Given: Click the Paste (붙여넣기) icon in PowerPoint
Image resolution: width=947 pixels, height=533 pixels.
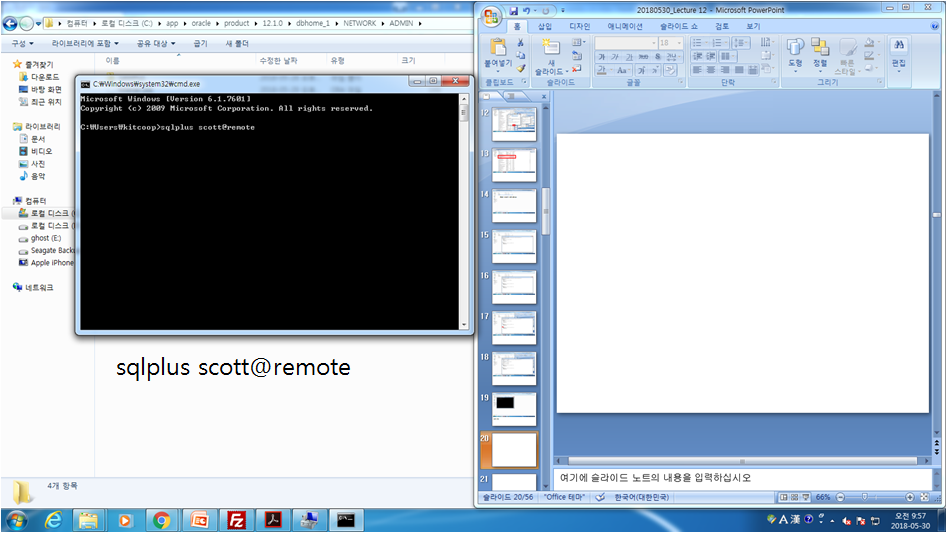Looking at the screenshot, I should pyautogui.click(x=498, y=46).
